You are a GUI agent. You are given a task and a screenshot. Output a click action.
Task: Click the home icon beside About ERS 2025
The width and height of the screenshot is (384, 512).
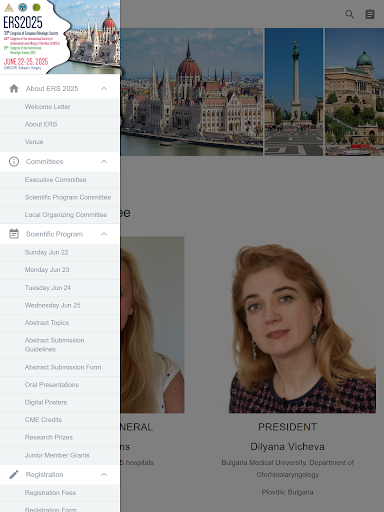coord(14,88)
